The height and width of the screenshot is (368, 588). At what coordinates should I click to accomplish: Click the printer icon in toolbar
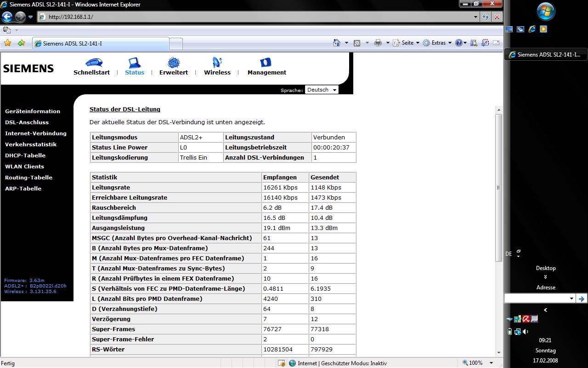coord(378,43)
